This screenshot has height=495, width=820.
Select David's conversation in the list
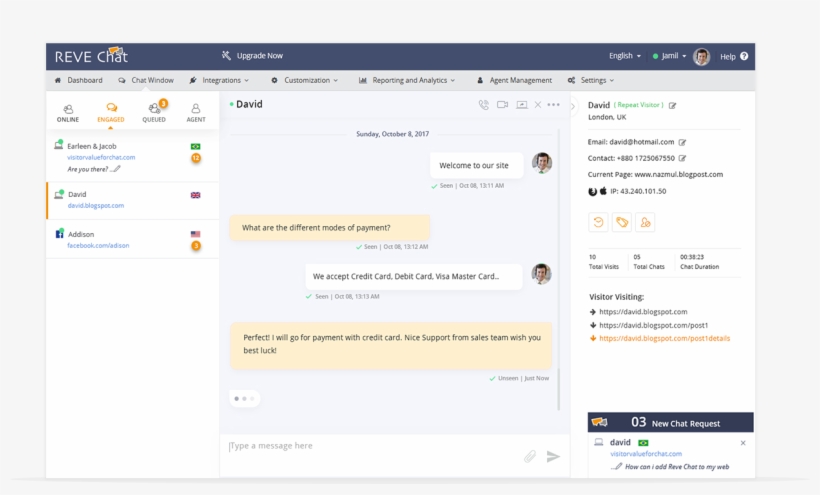(133, 200)
